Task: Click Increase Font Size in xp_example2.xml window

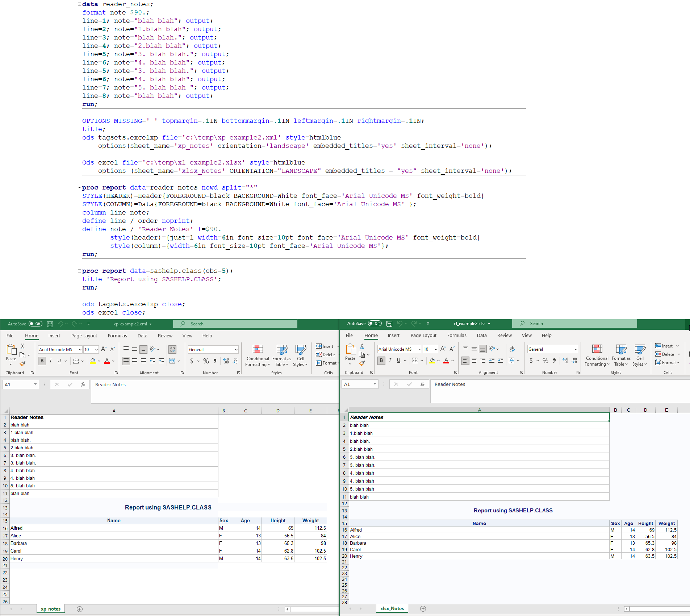Action: (104, 349)
